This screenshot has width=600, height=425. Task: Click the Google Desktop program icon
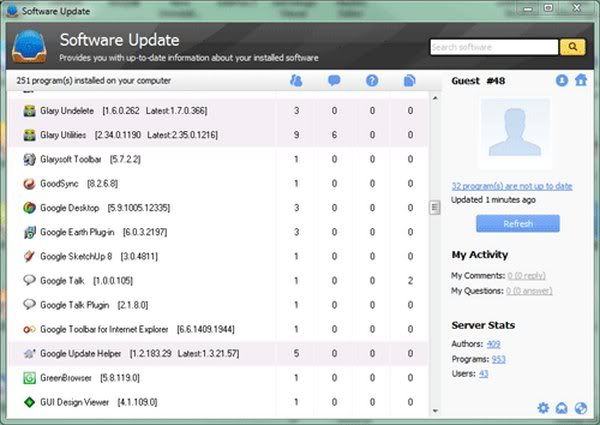coord(29,208)
